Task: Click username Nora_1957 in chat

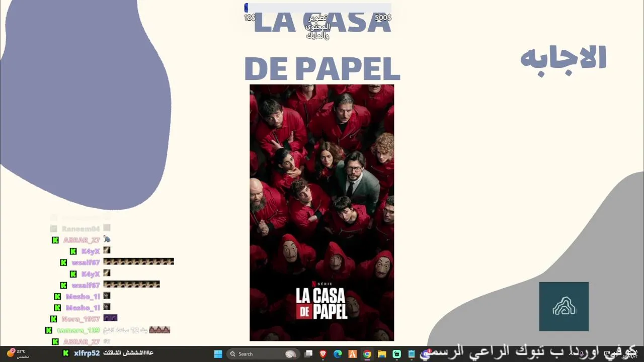Action: [x=80, y=319]
